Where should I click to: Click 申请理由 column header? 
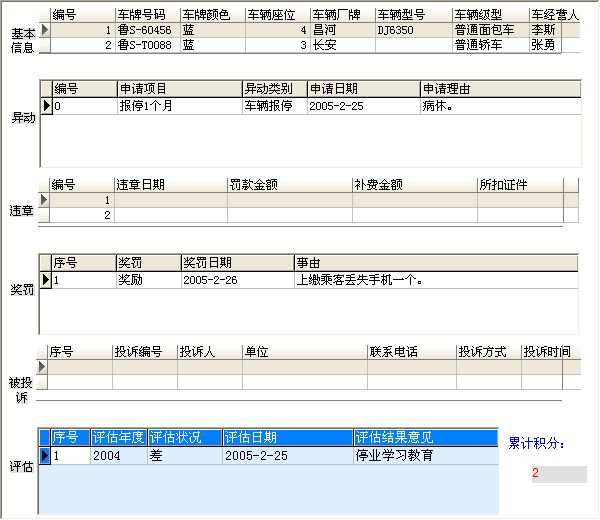click(501, 89)
